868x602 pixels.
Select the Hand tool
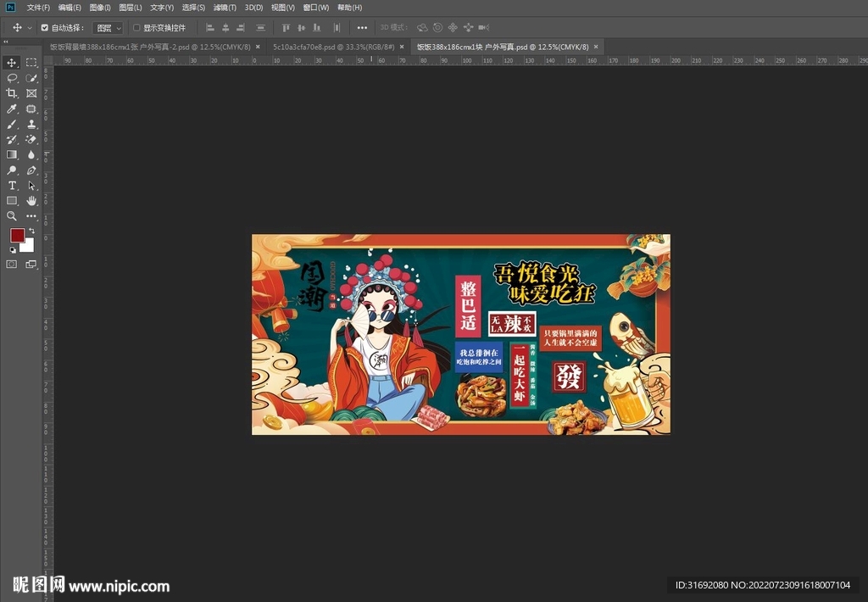point(31,200)
